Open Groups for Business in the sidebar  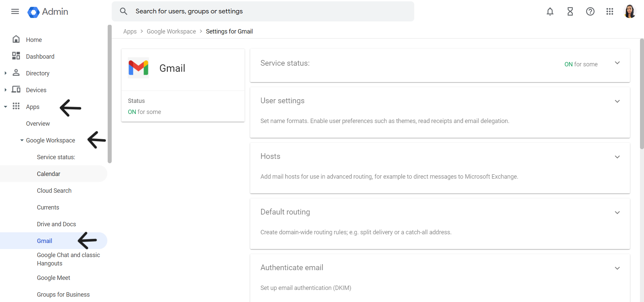[63, 295]
